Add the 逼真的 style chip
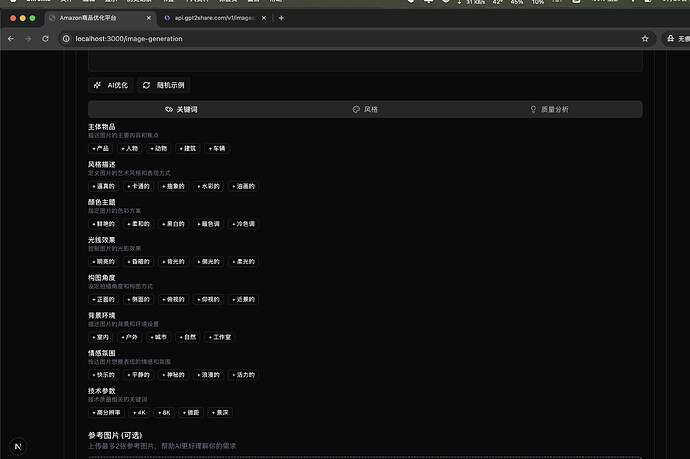Image resolution: width=690 pixels, height=459 pixels. (x=103, y=186)
